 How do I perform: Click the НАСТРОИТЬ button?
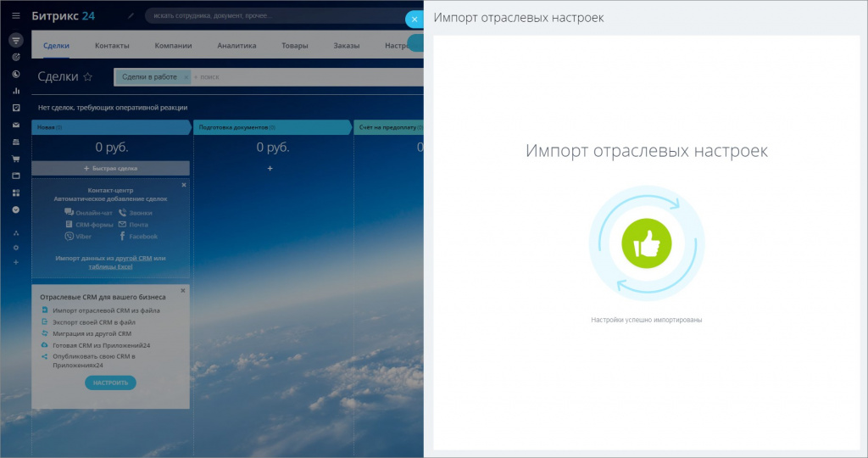tap(110, 383)
